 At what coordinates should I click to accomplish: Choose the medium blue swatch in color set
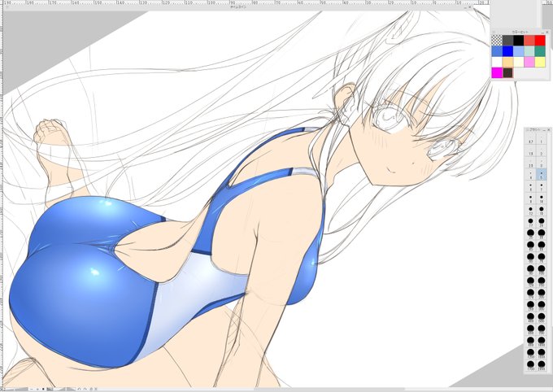pos(497,51)
